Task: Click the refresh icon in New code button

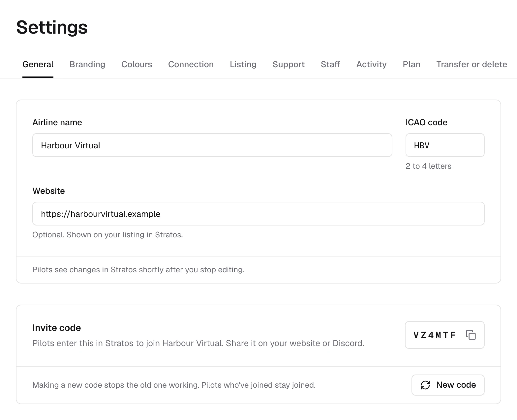Action: point(425,385)
